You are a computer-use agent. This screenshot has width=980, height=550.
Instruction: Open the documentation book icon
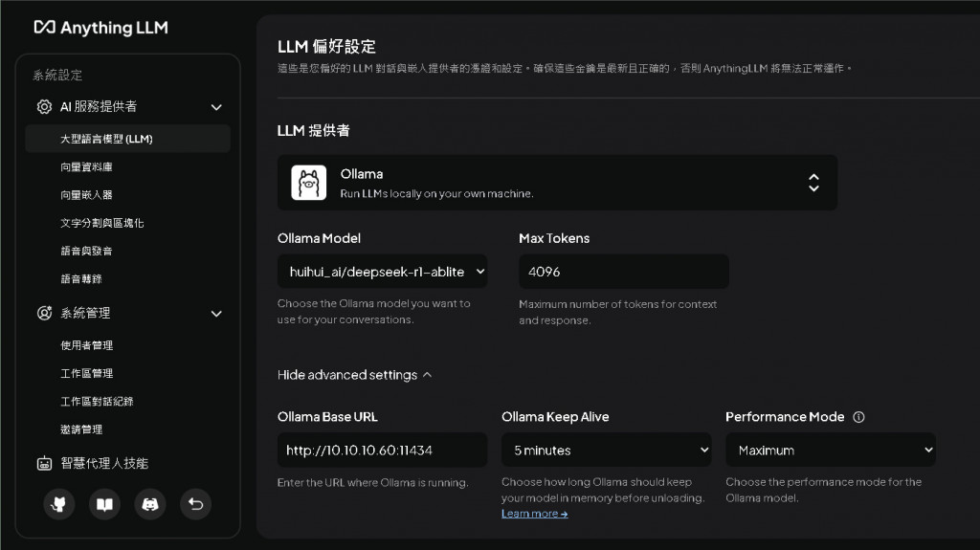104,504
